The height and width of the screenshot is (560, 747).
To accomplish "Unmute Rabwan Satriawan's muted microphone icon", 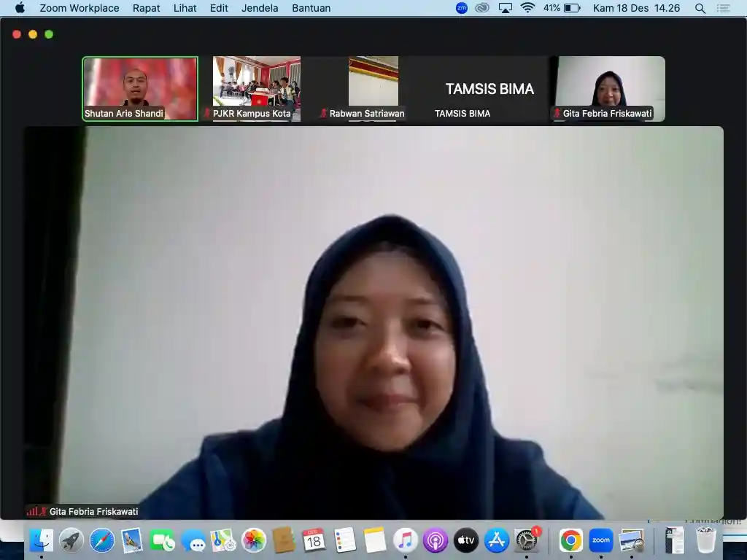I will coord(325,114).
